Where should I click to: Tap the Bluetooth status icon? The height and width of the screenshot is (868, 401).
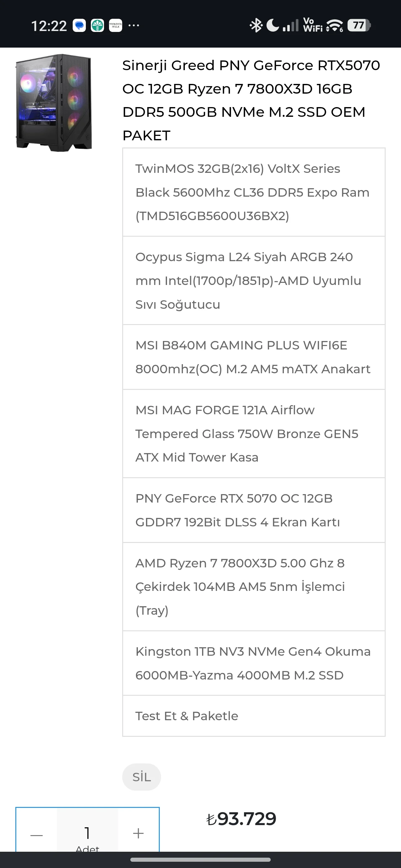pyautogui.click(x=256, y=25)
